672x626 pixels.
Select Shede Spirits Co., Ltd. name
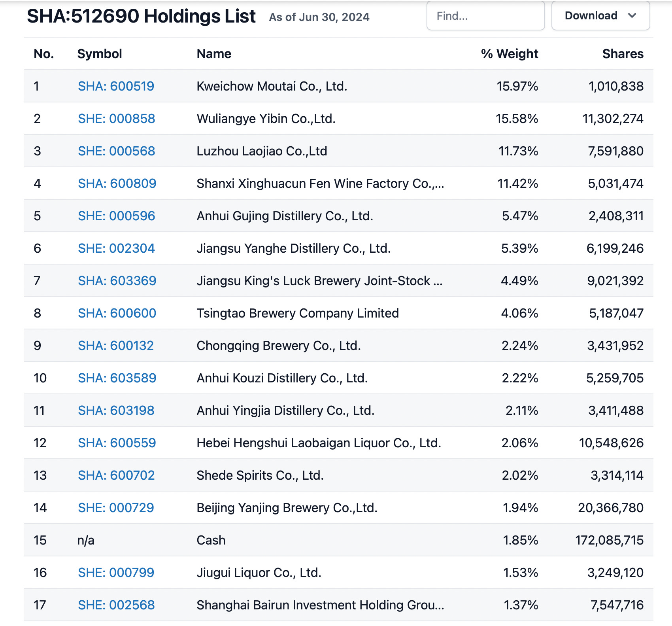[260, 475]
